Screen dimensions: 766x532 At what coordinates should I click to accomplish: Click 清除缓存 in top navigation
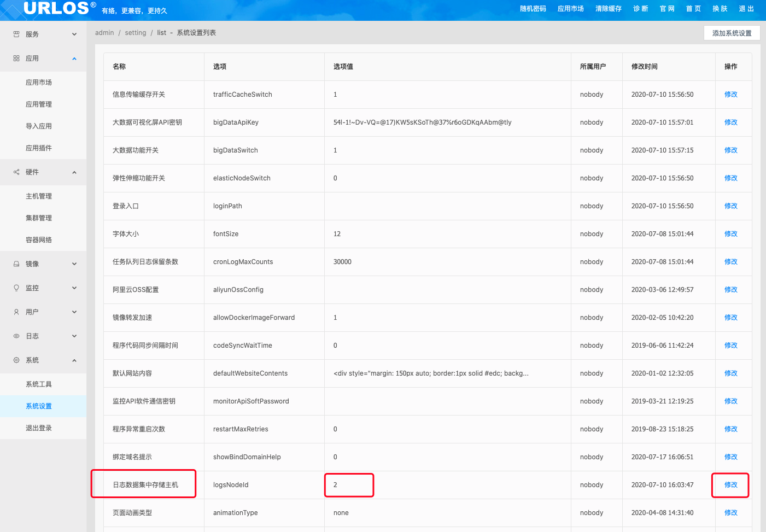608,9
